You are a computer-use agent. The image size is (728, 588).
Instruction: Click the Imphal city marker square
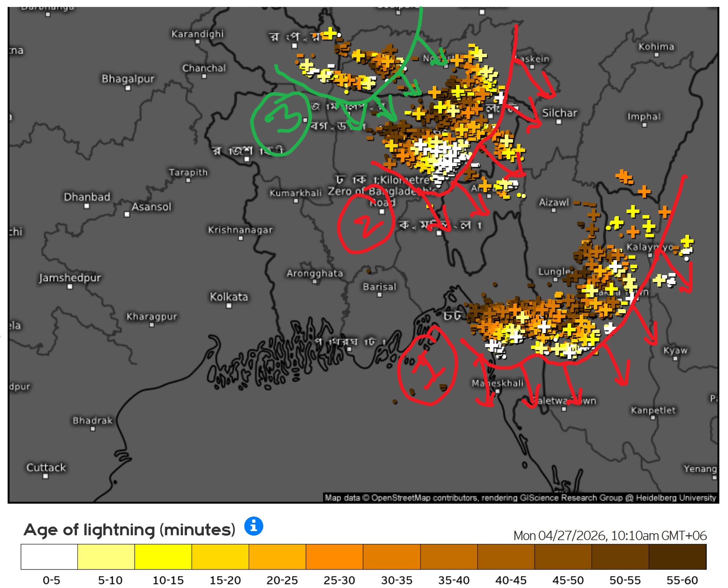tap(644, 125)
